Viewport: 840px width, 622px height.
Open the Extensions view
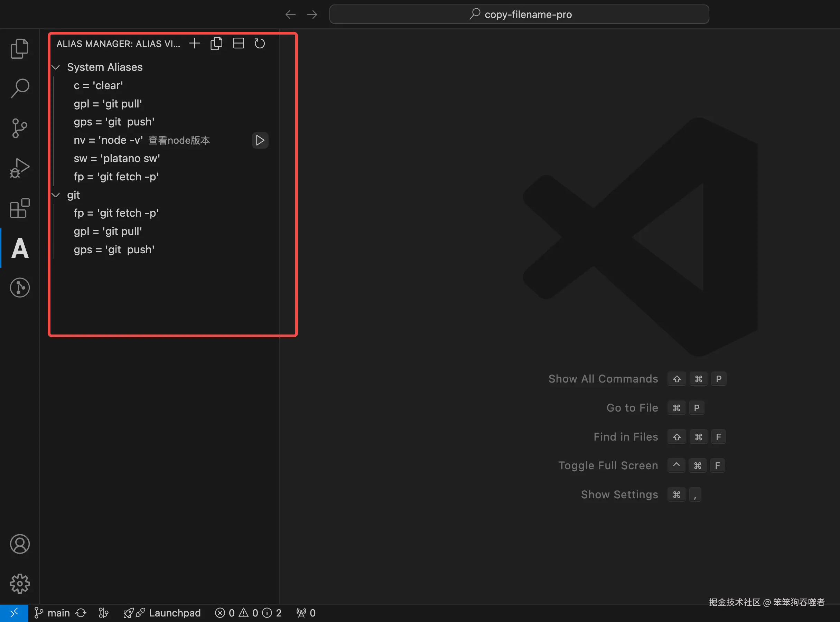20,208
